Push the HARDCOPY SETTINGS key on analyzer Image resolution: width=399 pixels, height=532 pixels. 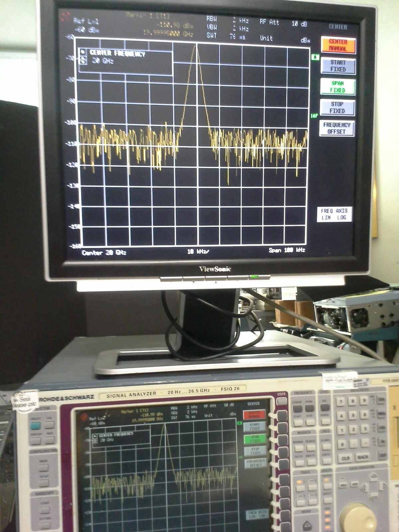click(45, 525)
